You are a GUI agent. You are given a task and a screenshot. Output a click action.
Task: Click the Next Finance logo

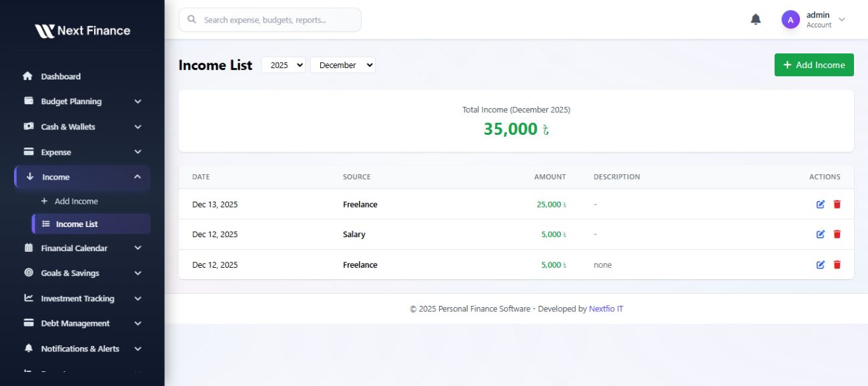tap(82, 31)
